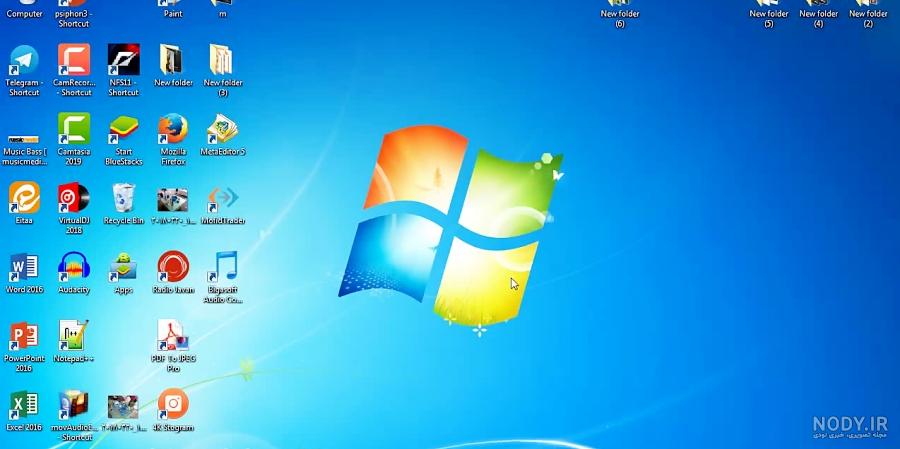Select the movAudioE... Shortcut icon
This screenshot has height=449, width=900.
pos(74,405)
